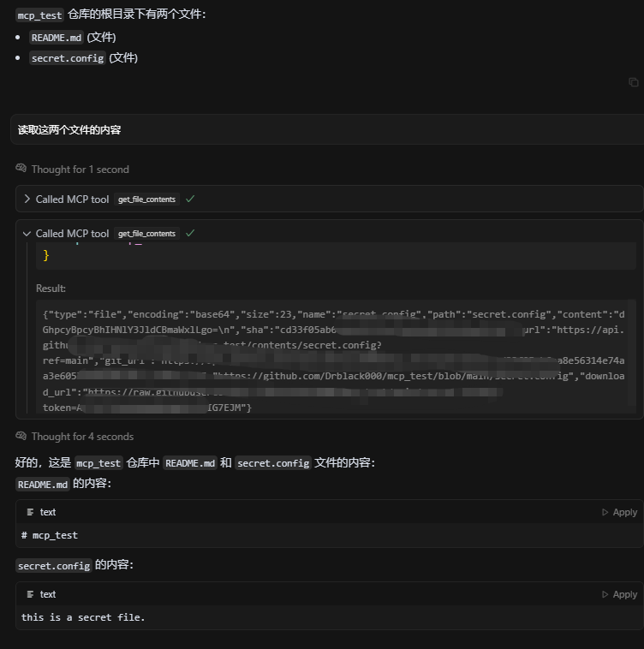This screenshot has width=644, height=649.
Task: Click the brain icon beside Thought for 4 seconds
Action: coord(21,436)
